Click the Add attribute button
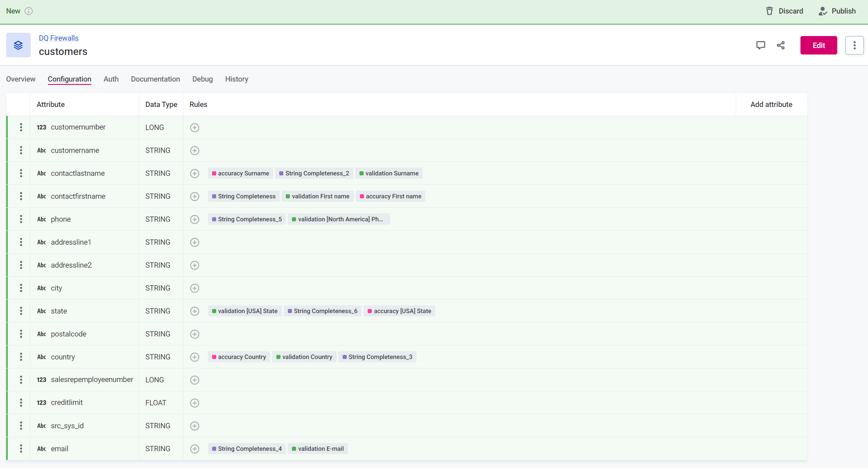Image resolution: width=868 pixels, height=468 pixels. [x=771, y=105]
